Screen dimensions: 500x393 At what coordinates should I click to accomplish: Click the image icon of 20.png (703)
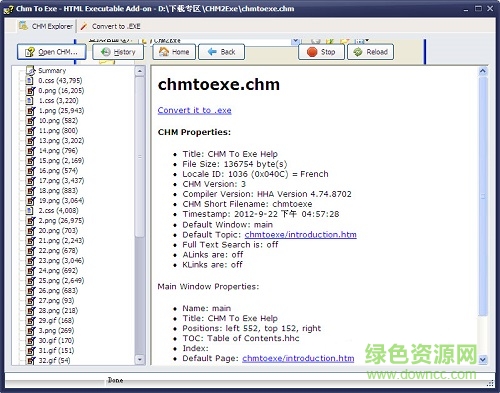[x=30, y=231]
